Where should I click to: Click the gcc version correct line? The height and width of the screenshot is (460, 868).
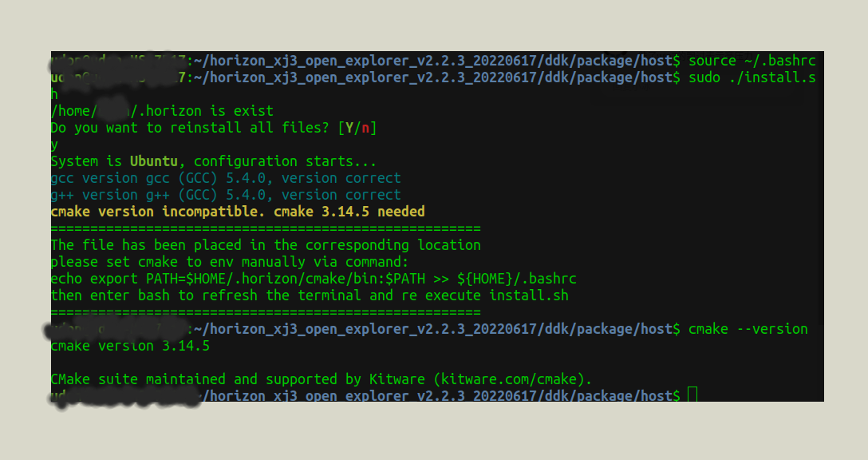pyautogui.click(x=225, y=178)
